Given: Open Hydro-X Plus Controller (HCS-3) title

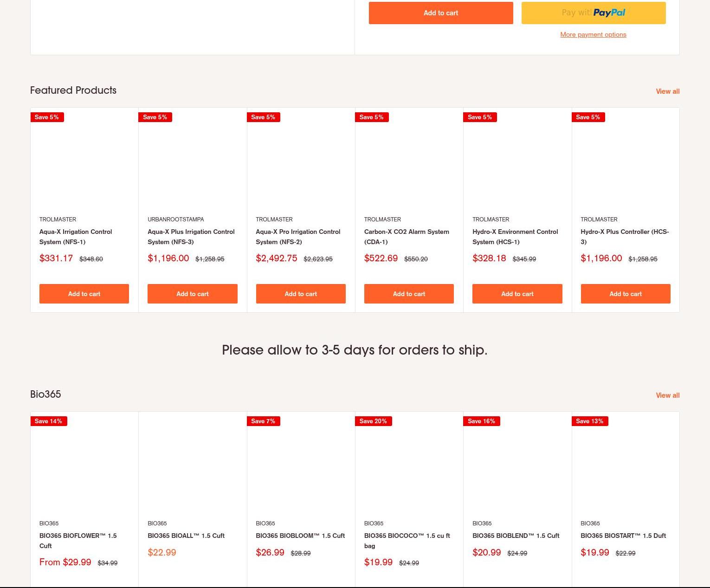Looking at the screenshot, I should click(625, 237).
